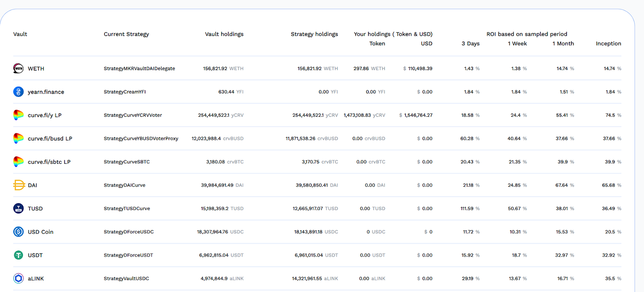The width and height of the screenshot is (644, 292).
Task: Click the StrategyDForceUSDT strategy cell
Action: point(128,255)
